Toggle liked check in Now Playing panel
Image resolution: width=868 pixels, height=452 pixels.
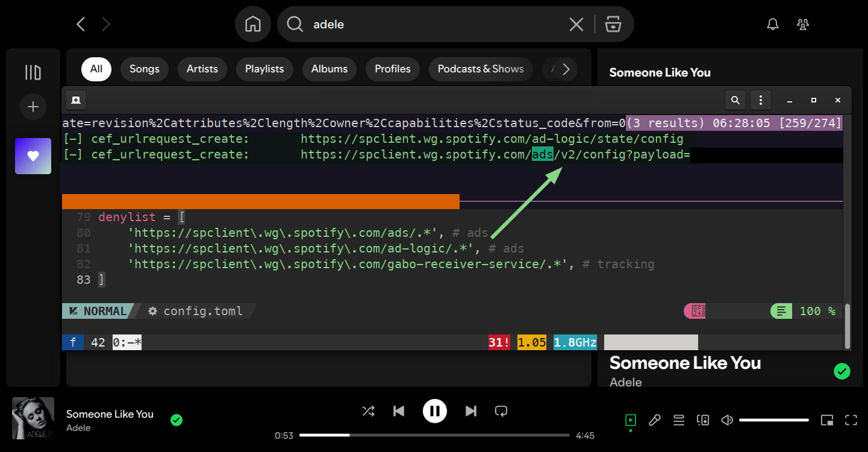pos(842,371)
